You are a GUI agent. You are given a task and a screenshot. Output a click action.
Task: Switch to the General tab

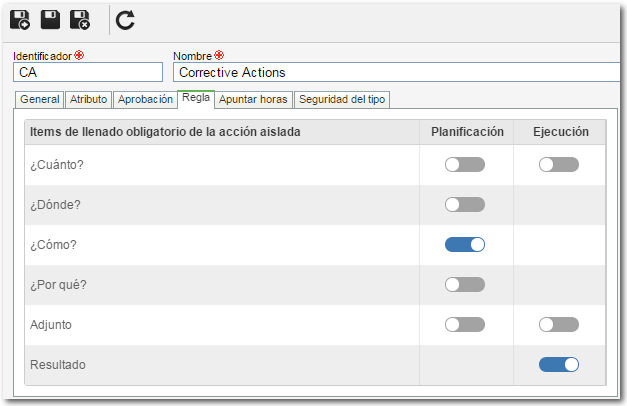(x=40, y=99)
